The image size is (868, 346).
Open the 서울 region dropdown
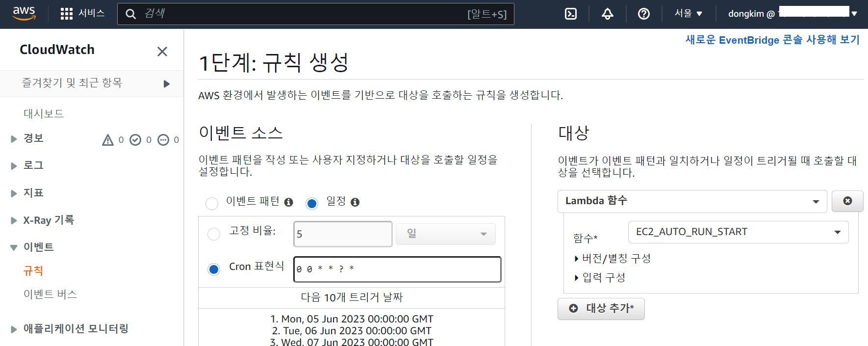[x=688, y=14]
